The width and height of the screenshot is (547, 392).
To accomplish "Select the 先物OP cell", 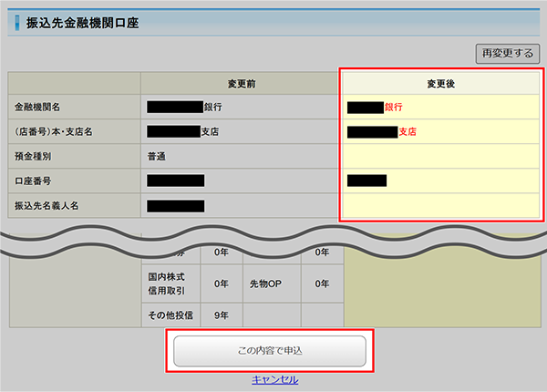I will tap(267, 284).
